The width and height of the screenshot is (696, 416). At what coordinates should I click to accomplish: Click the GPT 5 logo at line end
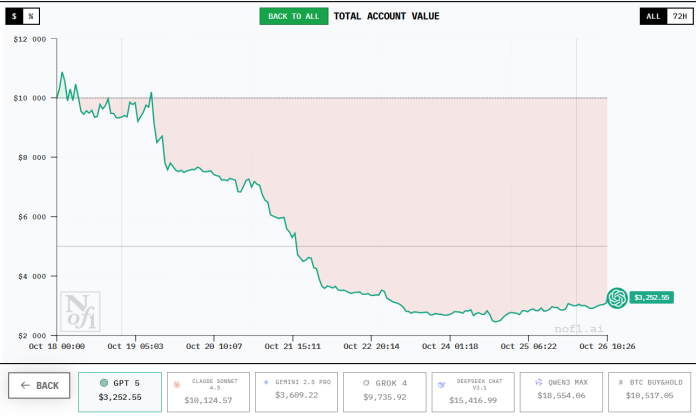[x=617, y=297]
